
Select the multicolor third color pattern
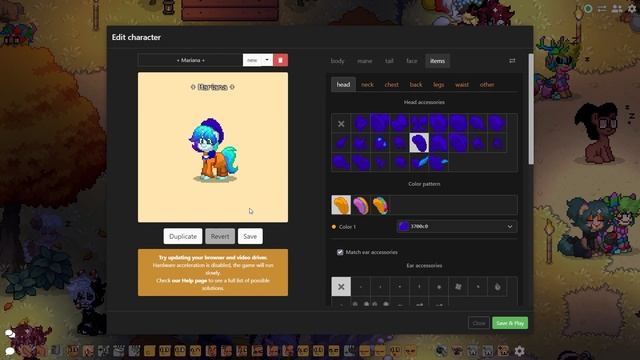(x=380, y=205)
